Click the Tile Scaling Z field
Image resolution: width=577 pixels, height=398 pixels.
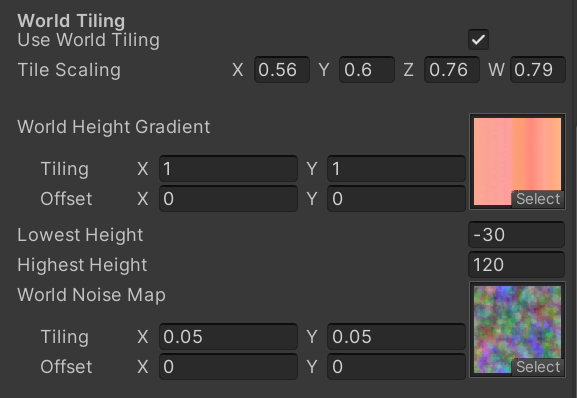(x=452, y=70)
